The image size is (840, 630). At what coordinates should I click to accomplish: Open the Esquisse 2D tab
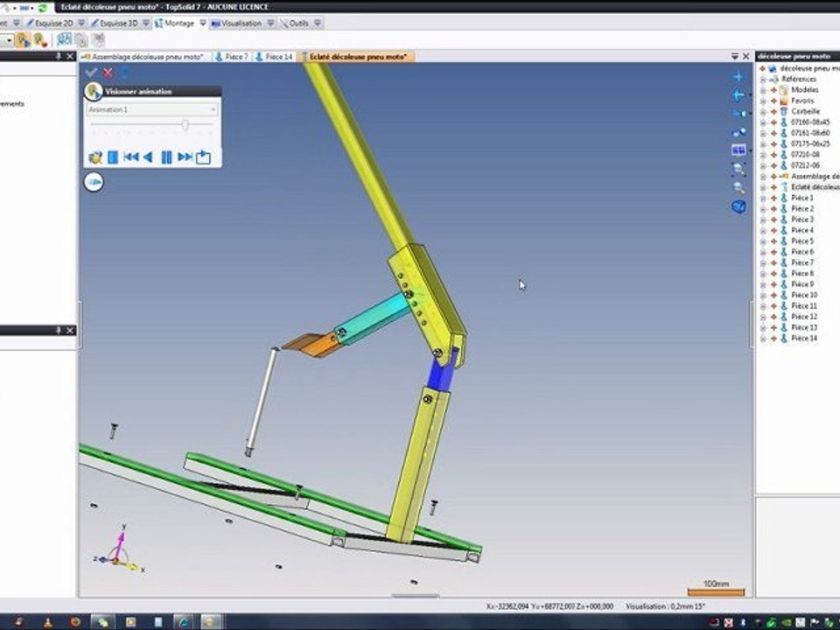[x=49, y=23]
